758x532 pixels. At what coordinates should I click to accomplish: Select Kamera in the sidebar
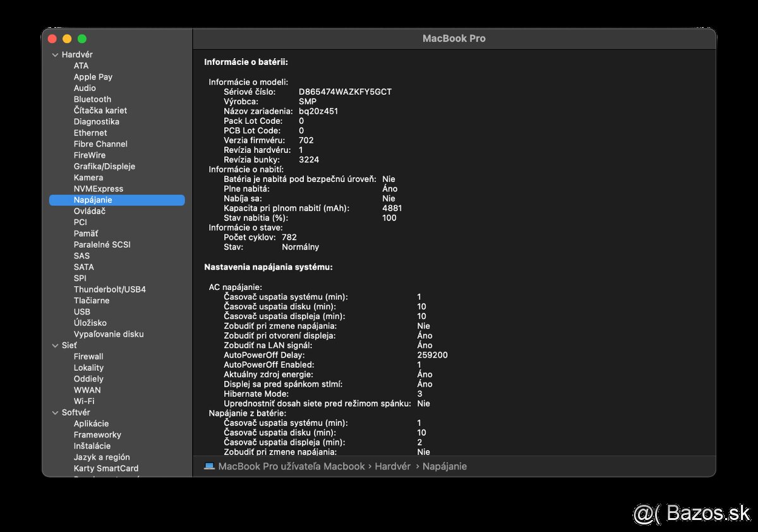[88, 178]
